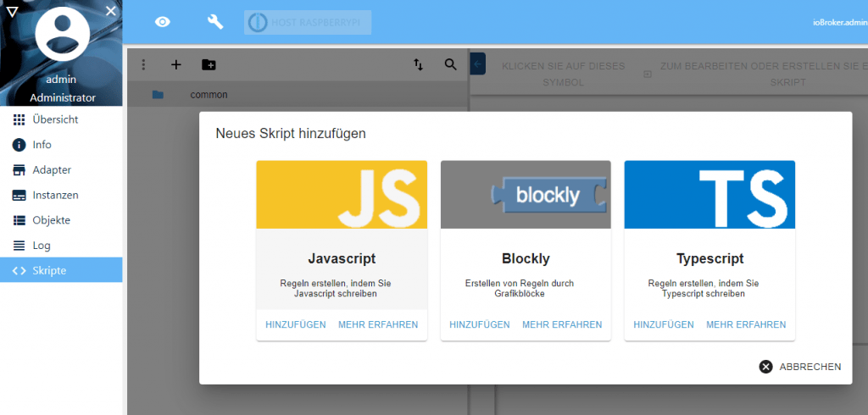Click the Log lines icon
The width and height of the screenshot is (868, 415).
[19, 246]
